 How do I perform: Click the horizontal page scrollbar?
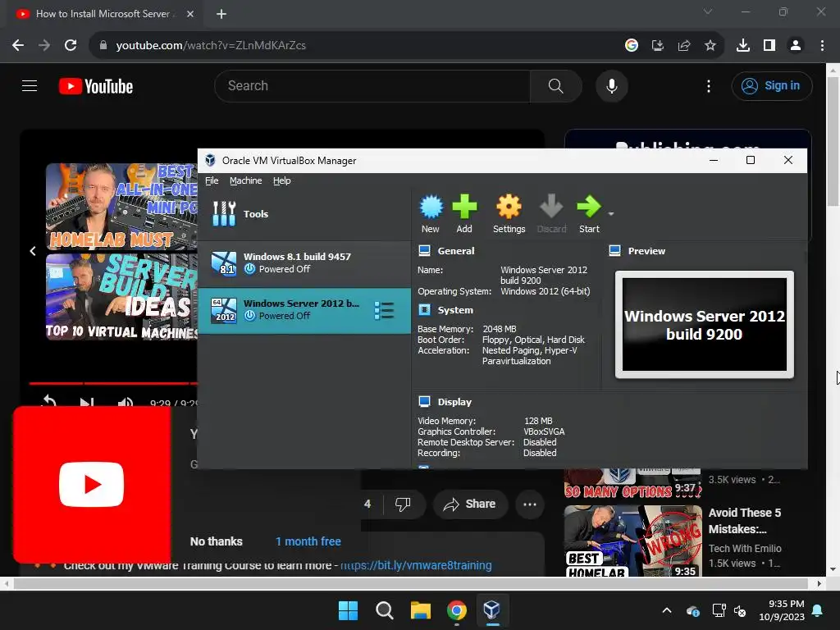(x=410, y=583)
